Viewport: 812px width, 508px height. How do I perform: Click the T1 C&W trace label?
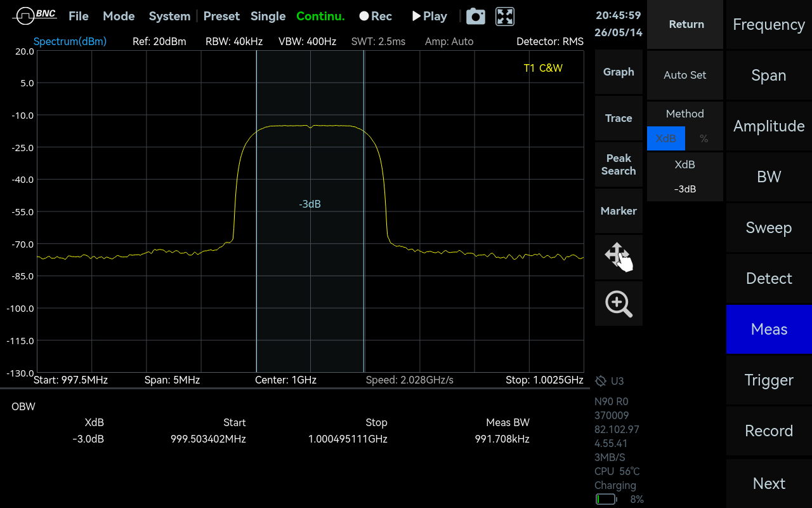click(x=543, y=68)
